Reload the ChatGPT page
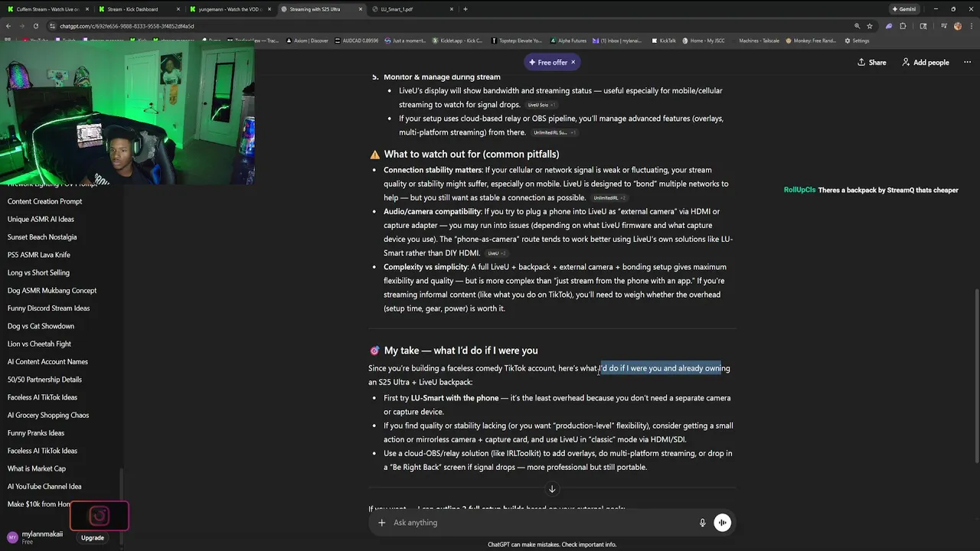Screen dimensions: 980x551 pos(35,26)
